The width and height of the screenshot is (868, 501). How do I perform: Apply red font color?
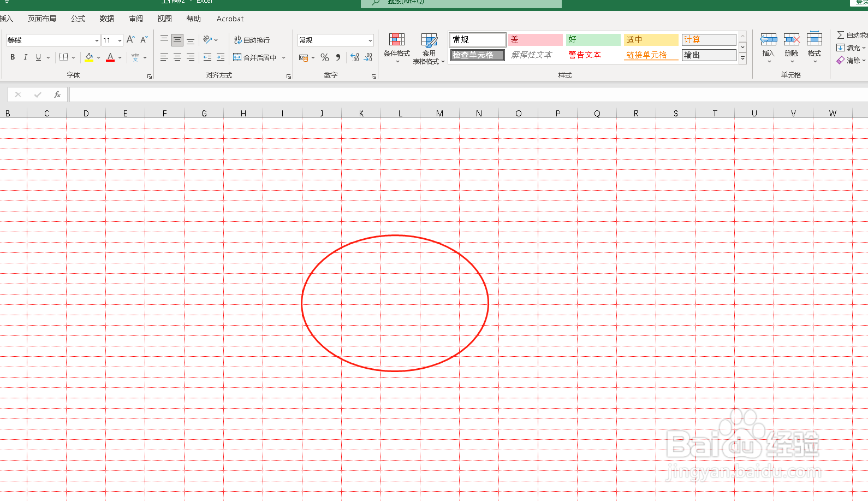[110, 57]
